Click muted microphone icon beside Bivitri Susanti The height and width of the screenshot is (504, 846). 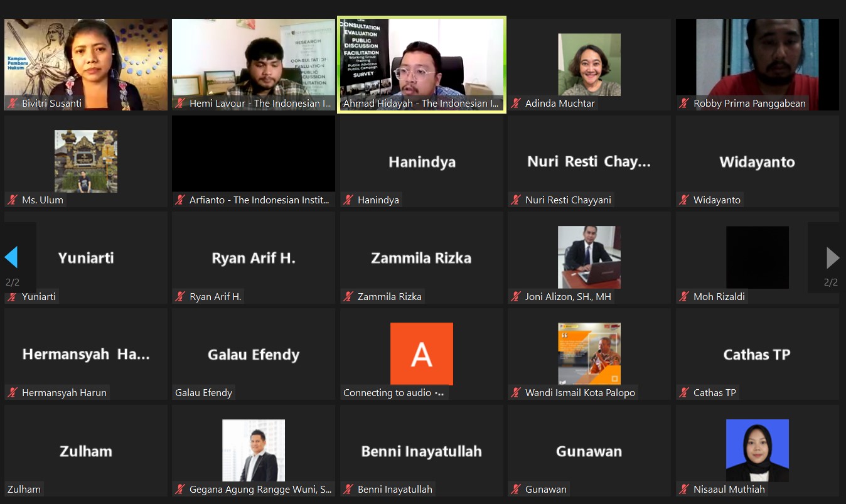click(x=12, y=104)
